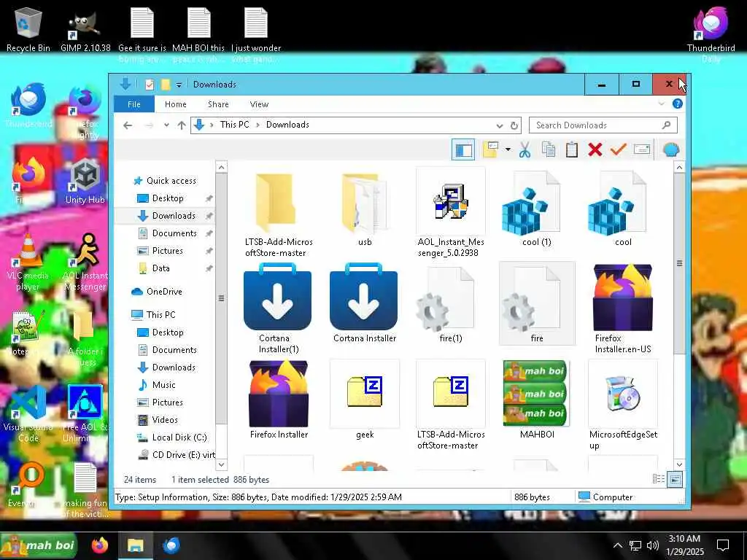Screen dimensions: 747x560
Task: Click Computer in the status bar
Action: tap(606, 497)
